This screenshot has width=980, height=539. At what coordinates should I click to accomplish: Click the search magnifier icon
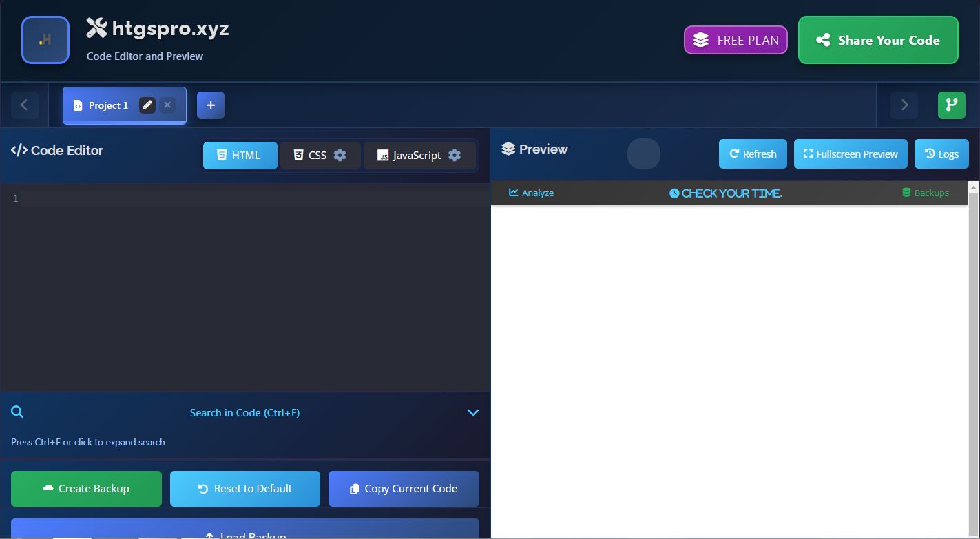17,412
